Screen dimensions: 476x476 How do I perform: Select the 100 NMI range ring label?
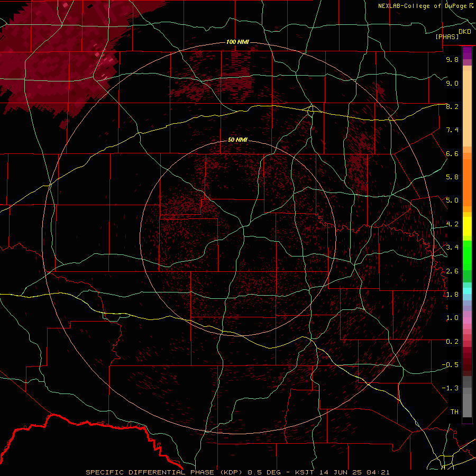tap(237, 42)
